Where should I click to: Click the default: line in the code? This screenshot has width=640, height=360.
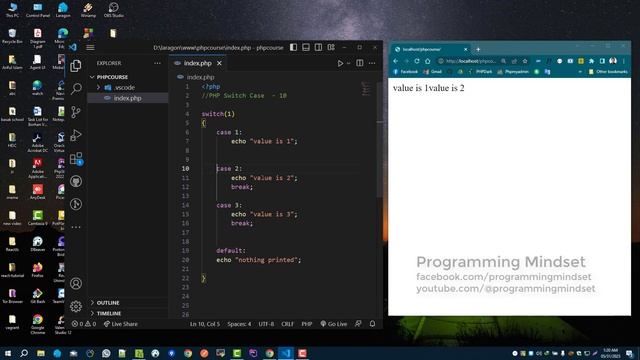click(x=231, y=251)
